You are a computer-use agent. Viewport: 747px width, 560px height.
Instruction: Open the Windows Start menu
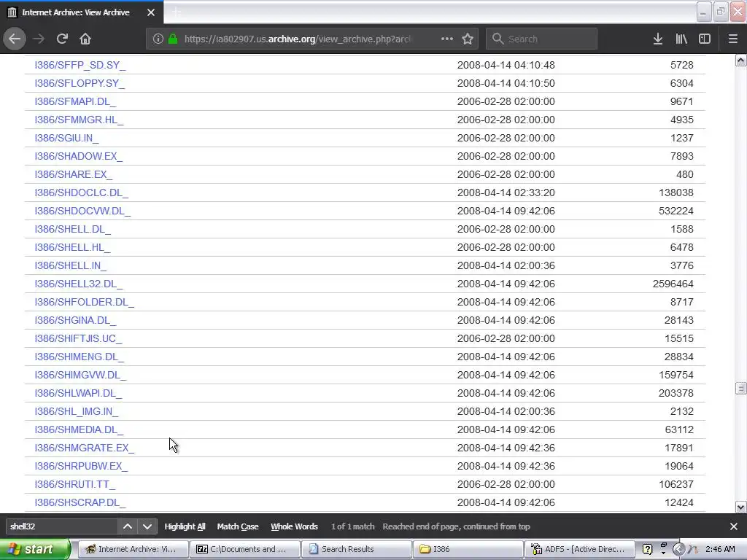(x=34, y=549)
